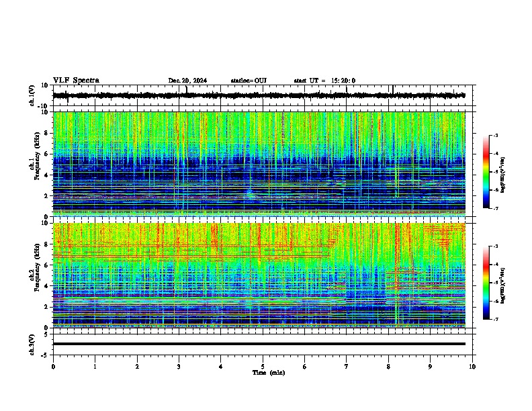The width and height of the screenshot is (532, 411).
Task: Click the ch.2 spectrogram panel
Action: (259, 275)
